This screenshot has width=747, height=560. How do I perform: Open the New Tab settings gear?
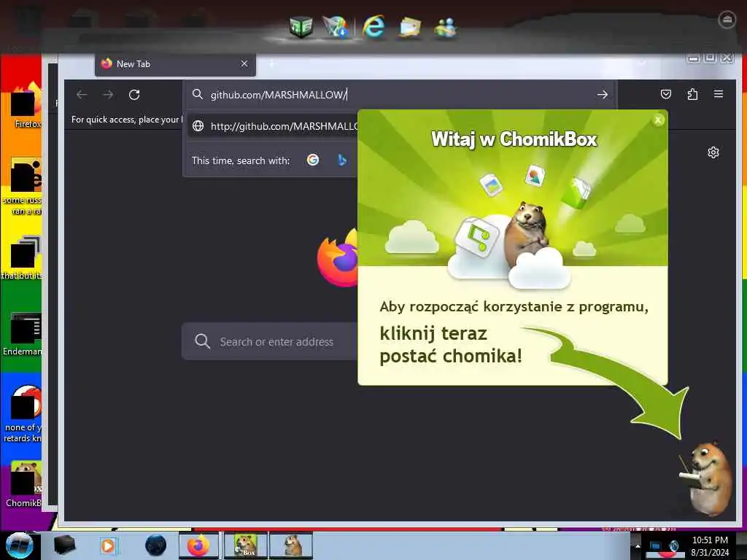713,152
